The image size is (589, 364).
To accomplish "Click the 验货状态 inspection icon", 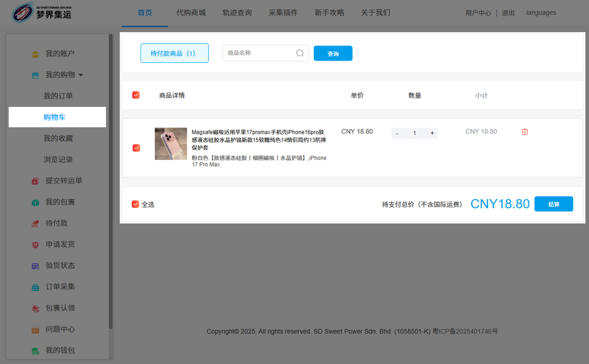I will (35, 266).
